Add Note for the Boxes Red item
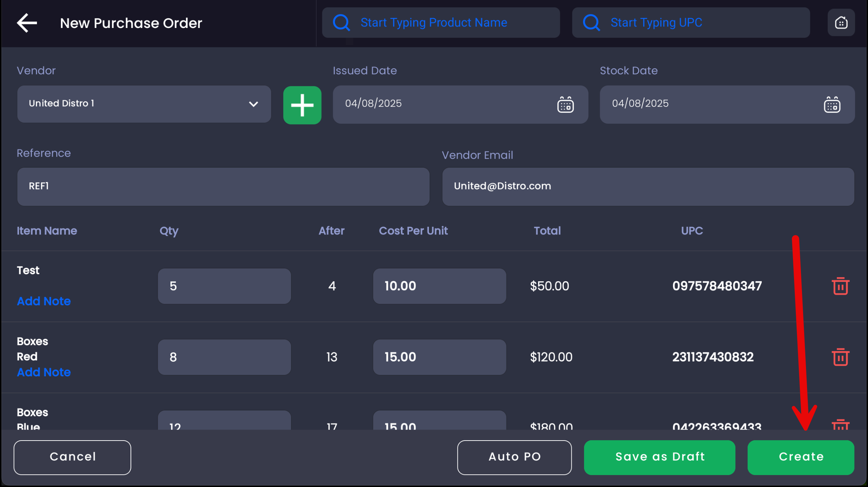This screenshot has width=868, height=487. pos(44,372)
